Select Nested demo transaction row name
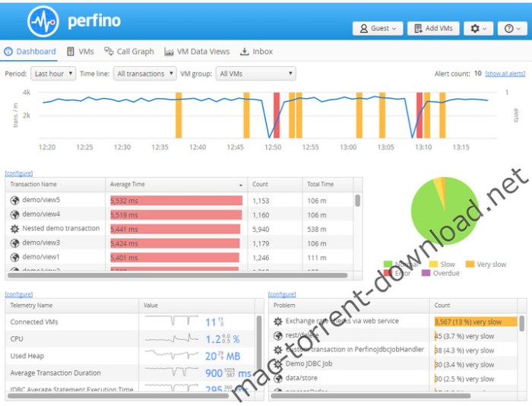This screenshot has width=532, height=406. (x=61, y=228)
